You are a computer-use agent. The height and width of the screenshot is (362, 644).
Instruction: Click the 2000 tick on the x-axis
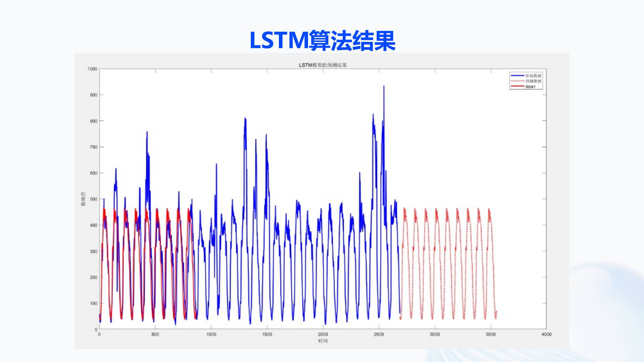point(323,334)
